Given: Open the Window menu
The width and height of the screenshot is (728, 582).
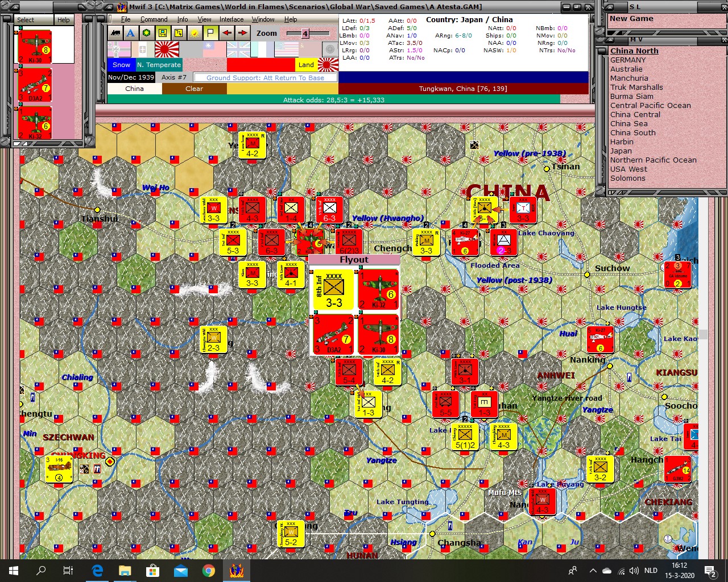Looking at the screenshot, I should (263, 19).
